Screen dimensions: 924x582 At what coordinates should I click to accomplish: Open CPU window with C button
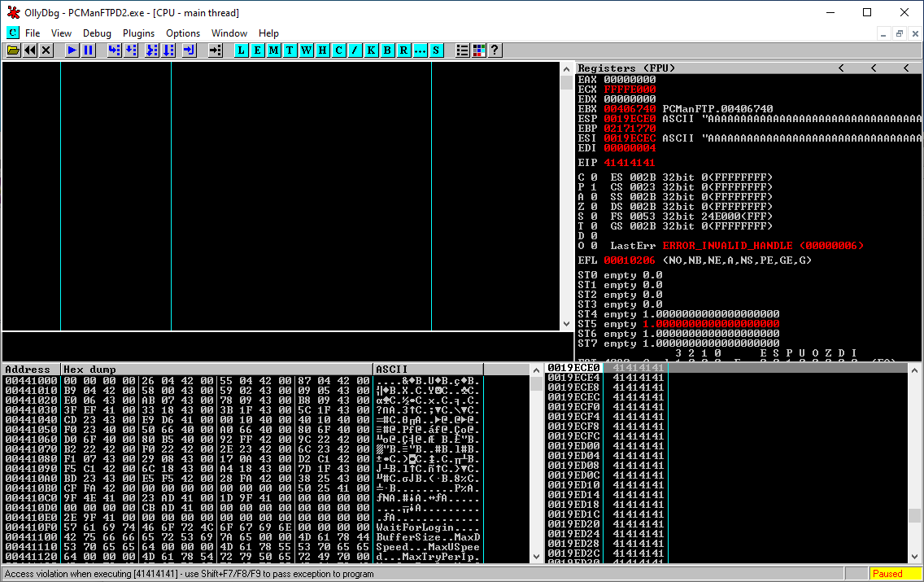(338, 50)
